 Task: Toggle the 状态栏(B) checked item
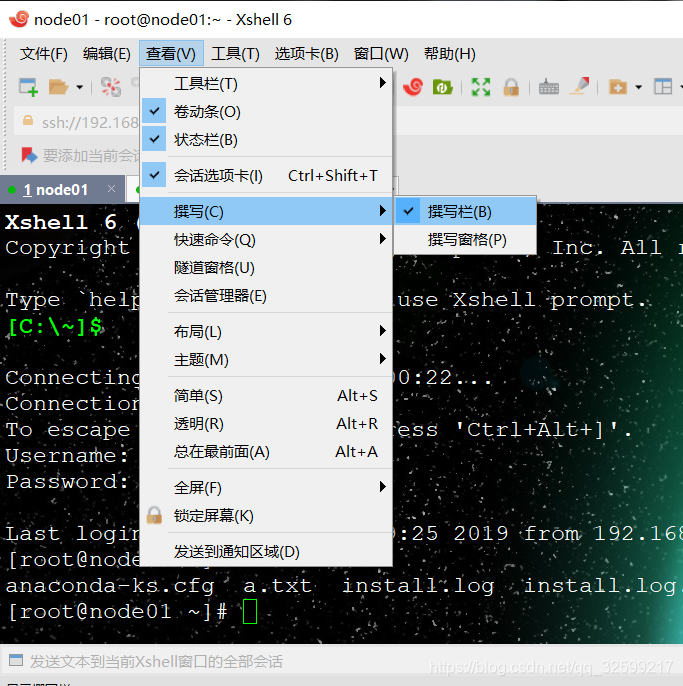(266, 140)
